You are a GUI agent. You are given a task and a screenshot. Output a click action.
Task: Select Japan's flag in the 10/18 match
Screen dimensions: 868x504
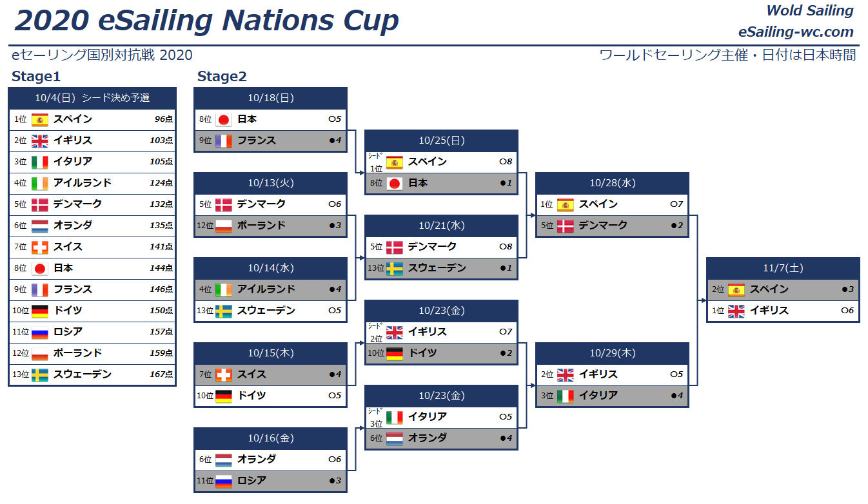(224, 119)
